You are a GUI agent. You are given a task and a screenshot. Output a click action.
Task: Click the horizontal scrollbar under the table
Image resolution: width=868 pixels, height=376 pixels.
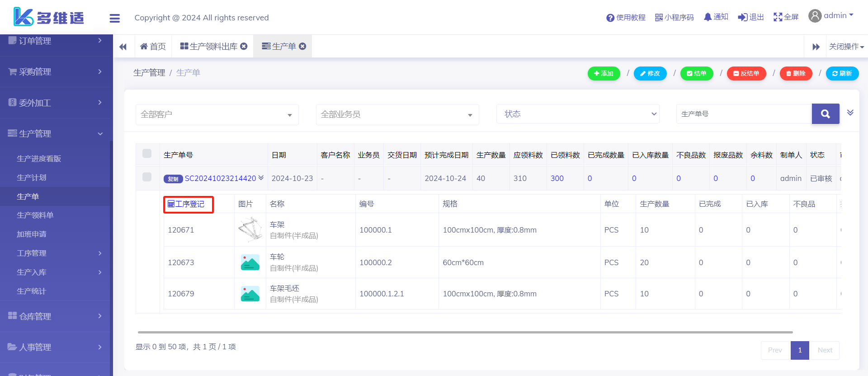click(465, 332)
